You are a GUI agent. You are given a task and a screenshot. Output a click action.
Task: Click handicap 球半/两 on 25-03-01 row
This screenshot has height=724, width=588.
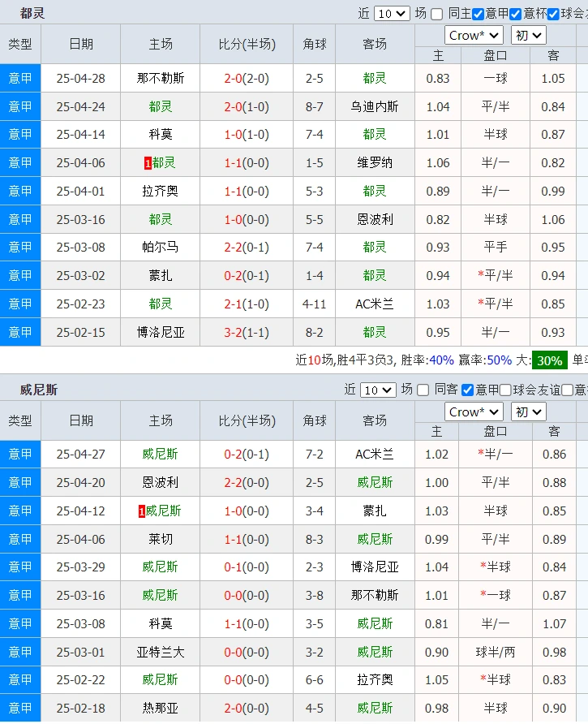[x=496, y=653]
